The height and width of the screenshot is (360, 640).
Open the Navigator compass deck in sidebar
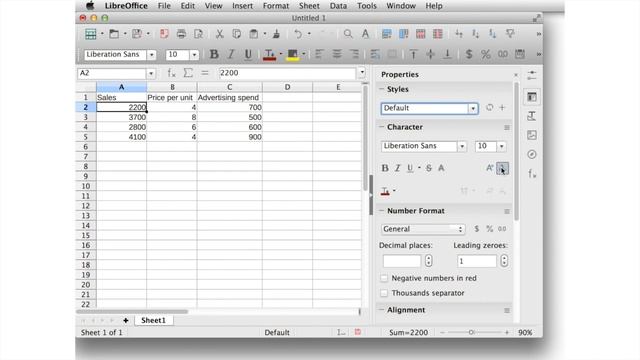pos(531,154)
